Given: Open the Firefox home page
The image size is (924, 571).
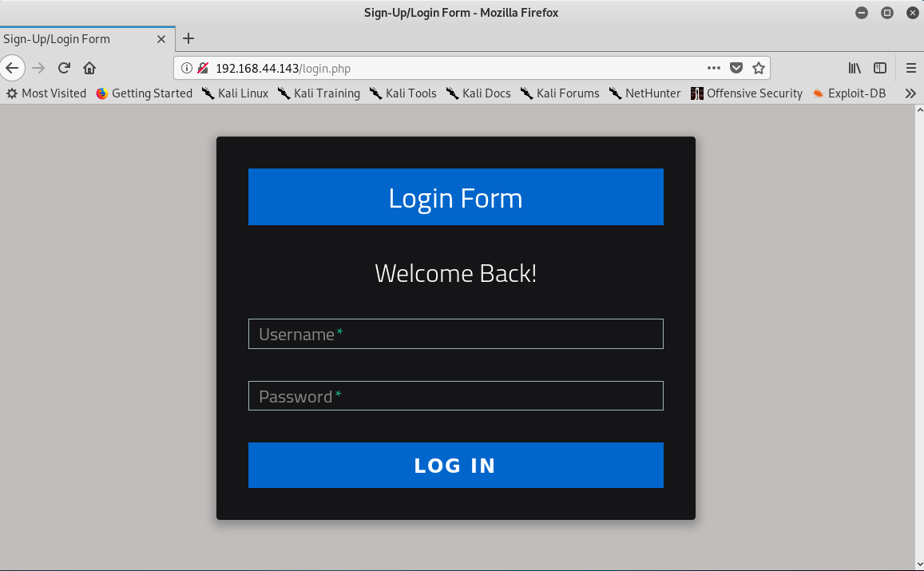Looking at the screenshot, I should [89, 68].
